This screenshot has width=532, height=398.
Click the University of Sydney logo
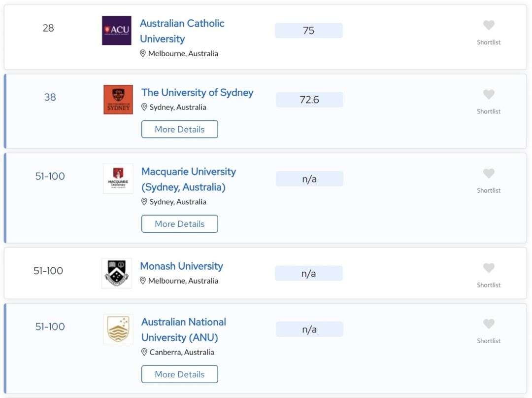(x=118, y=100)
